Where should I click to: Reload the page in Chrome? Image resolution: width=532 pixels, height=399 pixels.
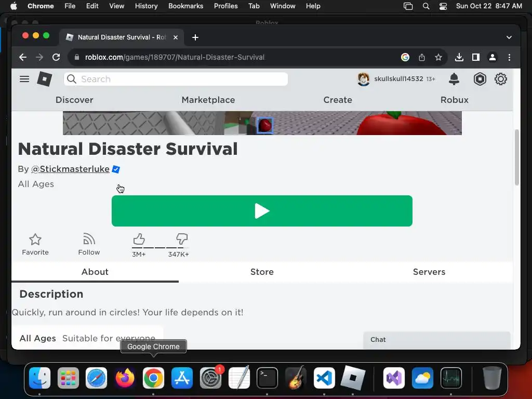[x=56, y=57]
